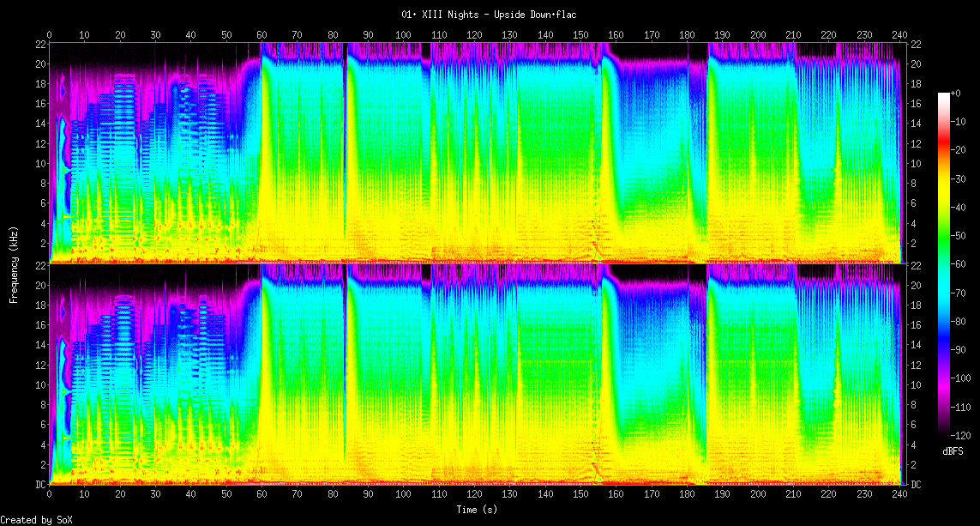The height and width of the screenshot is (526, 980).
Task: Click the DC label on the left frequency axis
Action: (x=40, y=485)
